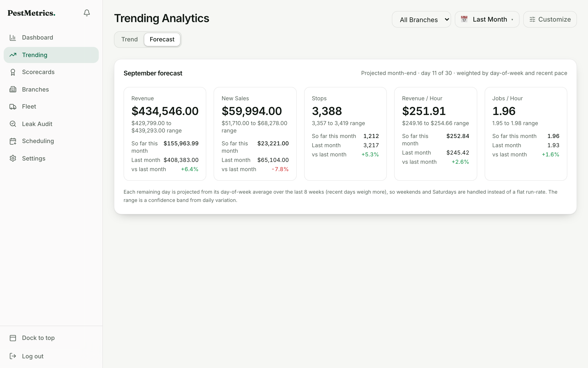
Task: Click the +6.4% revenue change
Action: point(189,169)
